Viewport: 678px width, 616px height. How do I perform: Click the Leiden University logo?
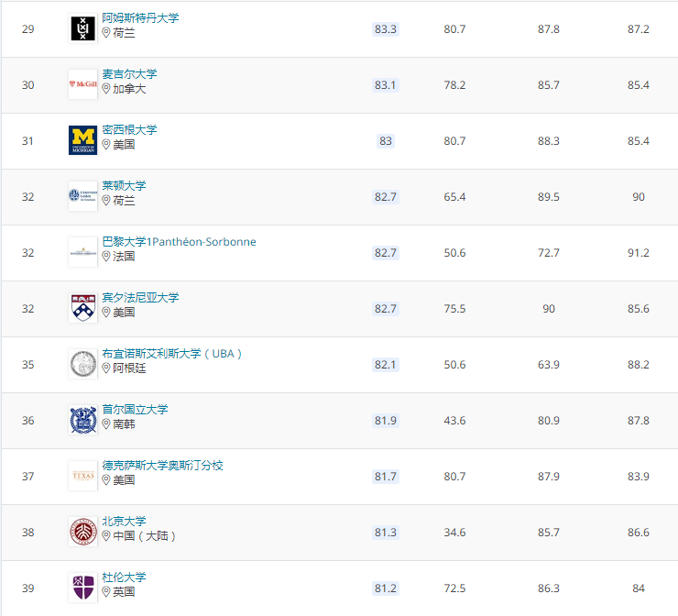[x=82, y=196]
